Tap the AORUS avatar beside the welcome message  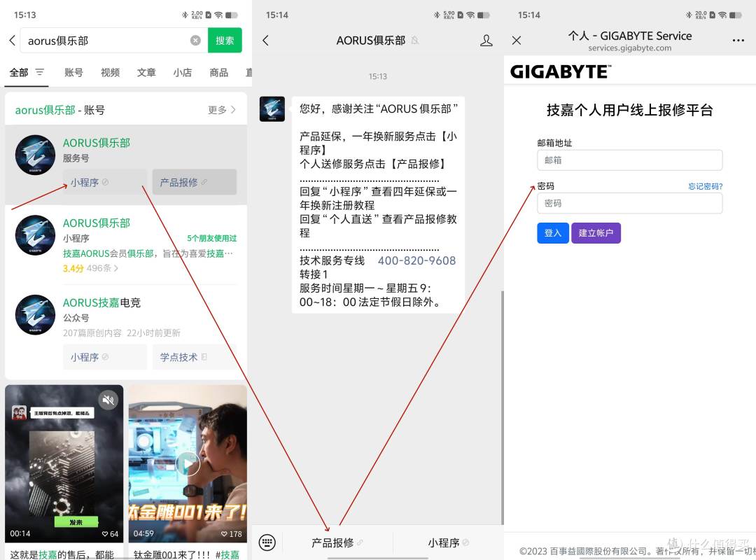tap(272, 109)
